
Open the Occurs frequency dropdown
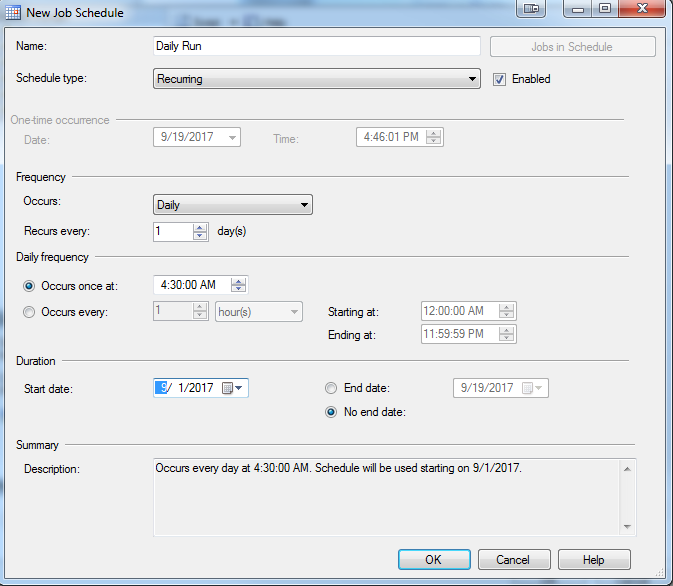[x=233, y=204]
